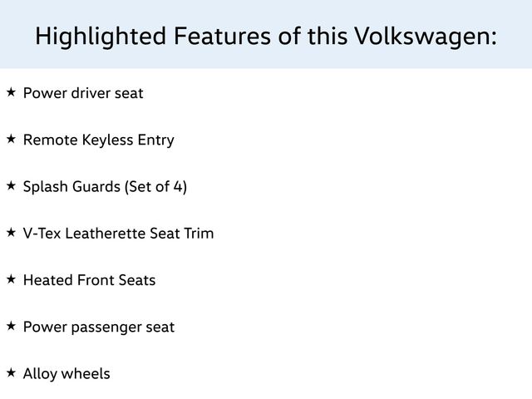Click the (Set of 4) parenthetical text
This screenshot has height=399, width=532.
155,186
